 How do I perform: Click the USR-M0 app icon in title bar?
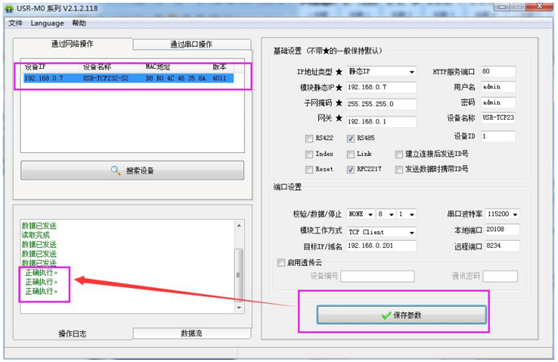pos(9,8)
